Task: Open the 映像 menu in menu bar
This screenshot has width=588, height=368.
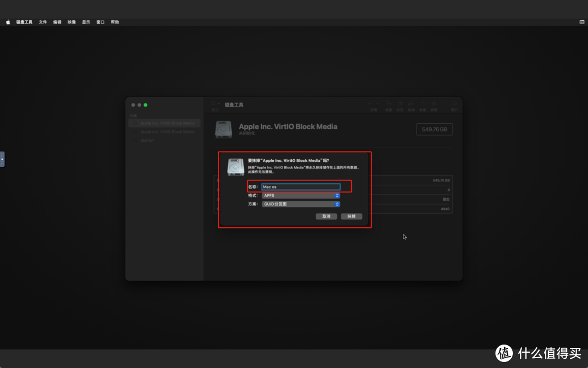Action: point(72,22)
